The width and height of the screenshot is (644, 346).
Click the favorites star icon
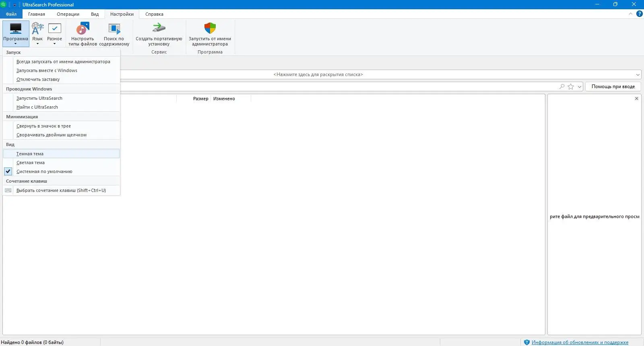[571, 86]
